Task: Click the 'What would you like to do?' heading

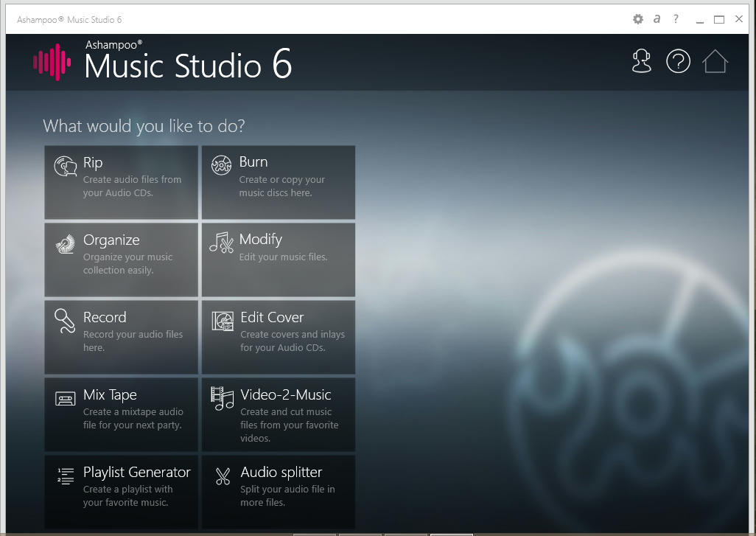Action: coord(144,126)
